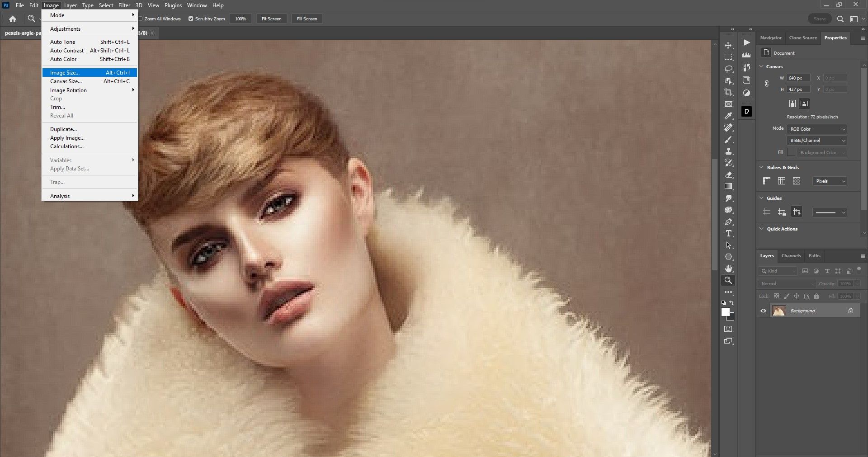The height and width of the screenshot is (457, 868).
Task: Open the RGB Color mode dropdown
Action: click(x=816, y=129)
